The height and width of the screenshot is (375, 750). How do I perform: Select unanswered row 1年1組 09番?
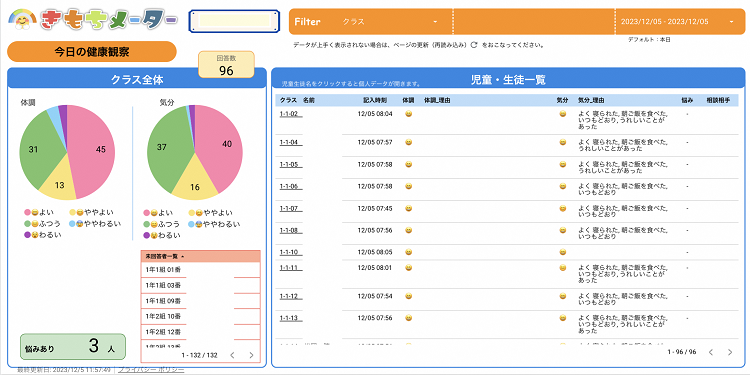pyautogui.click(x=200, y=300)
